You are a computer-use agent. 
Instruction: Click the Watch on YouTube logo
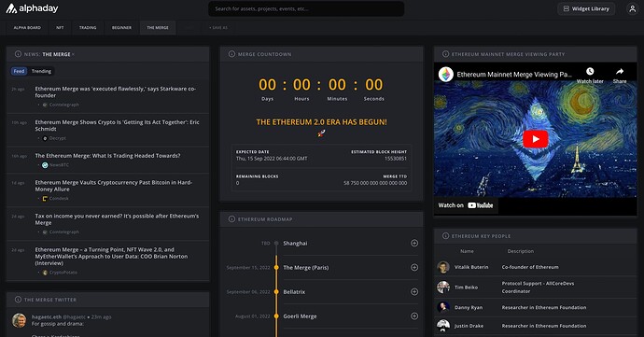click(480, 205)
